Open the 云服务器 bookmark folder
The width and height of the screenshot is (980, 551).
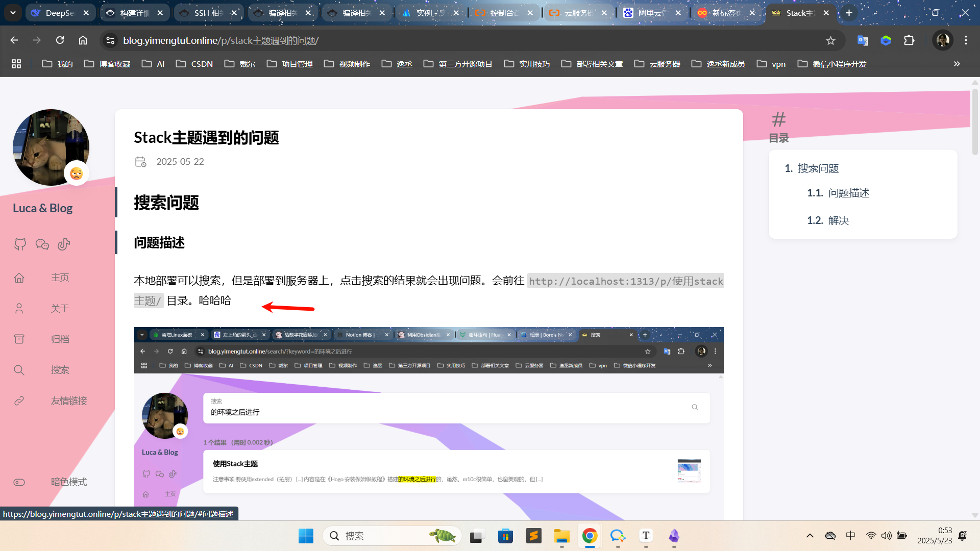point(657,64)
